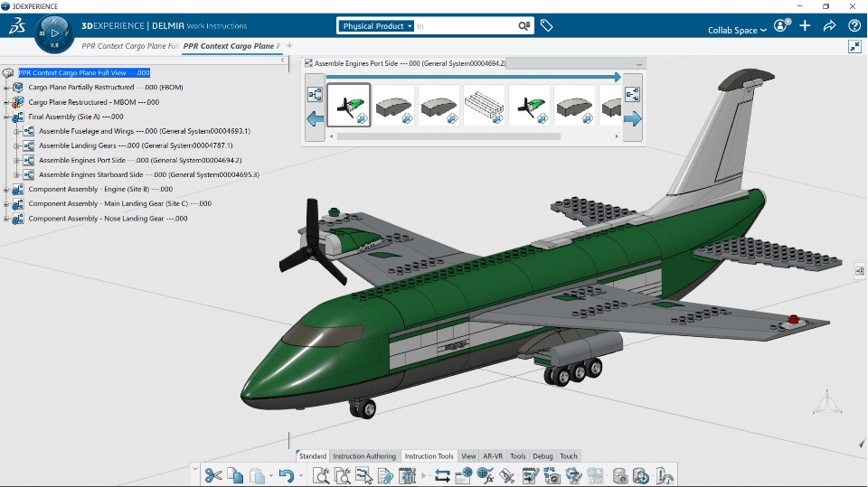868x487 pixels.
Task: Click the database with camera icon
Action: 620,475
